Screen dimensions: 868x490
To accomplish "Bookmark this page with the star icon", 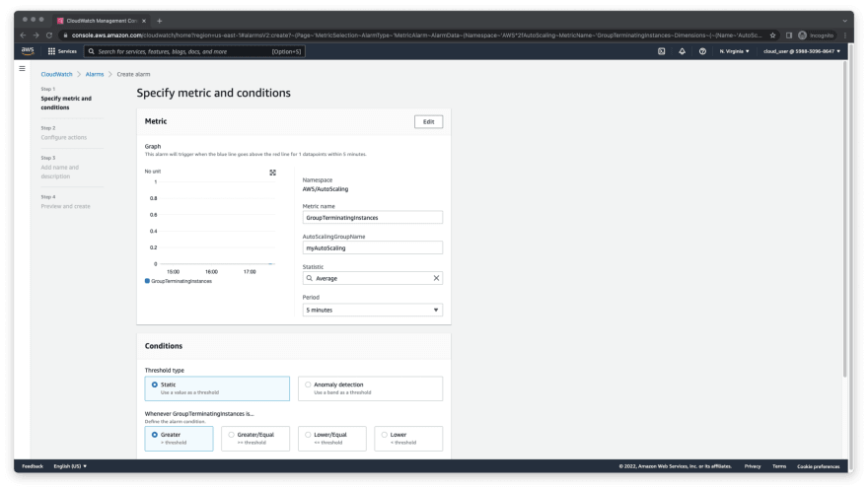I will click(x=772, y=35).
